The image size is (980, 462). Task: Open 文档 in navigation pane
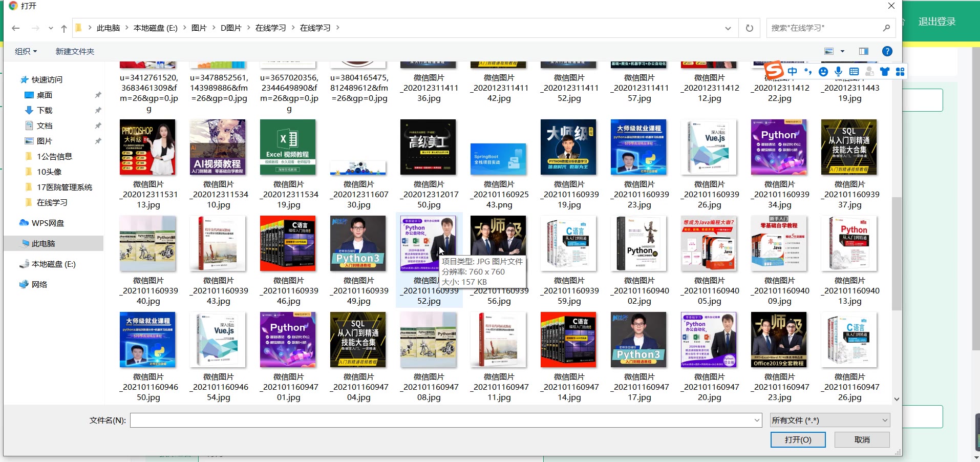click(x=45, y=125)
